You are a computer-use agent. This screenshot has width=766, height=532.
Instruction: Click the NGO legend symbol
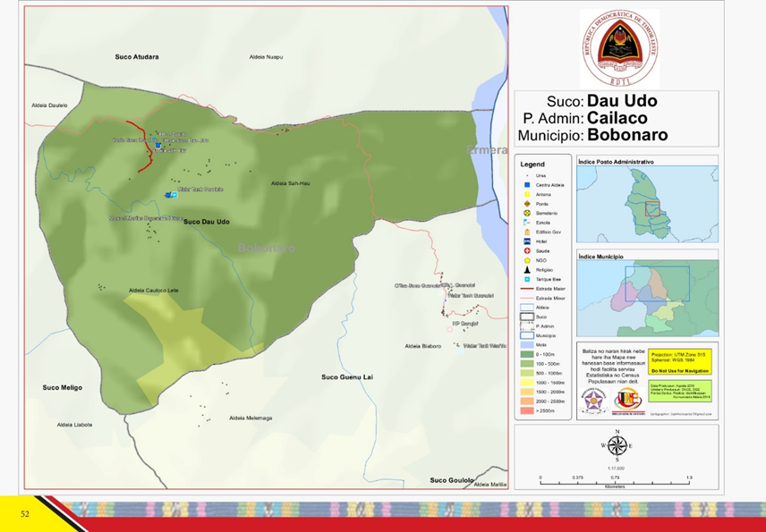(527, 260)
